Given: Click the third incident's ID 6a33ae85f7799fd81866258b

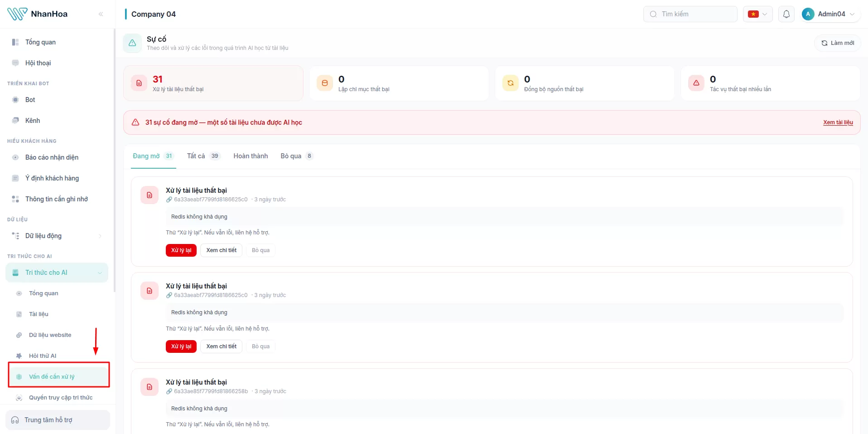Looking at the screenshot, I should (x=211, y=391).
